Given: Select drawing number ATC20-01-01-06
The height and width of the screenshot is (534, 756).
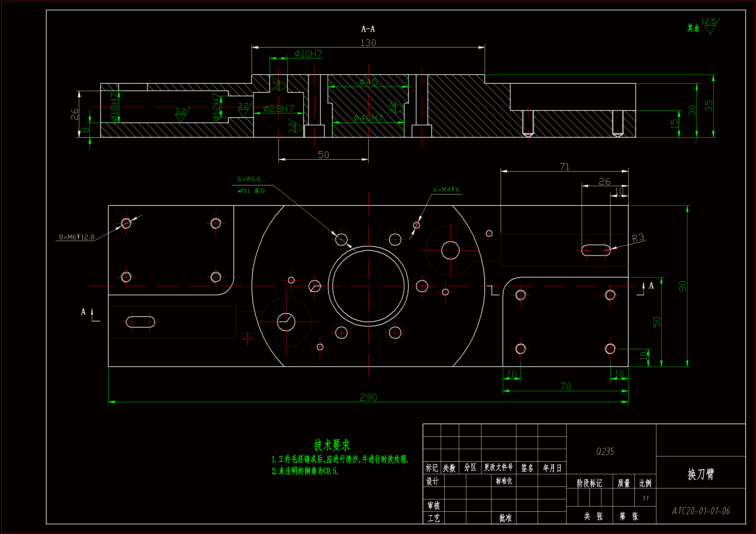Looking at the screenshot, I should click(701, 511).
